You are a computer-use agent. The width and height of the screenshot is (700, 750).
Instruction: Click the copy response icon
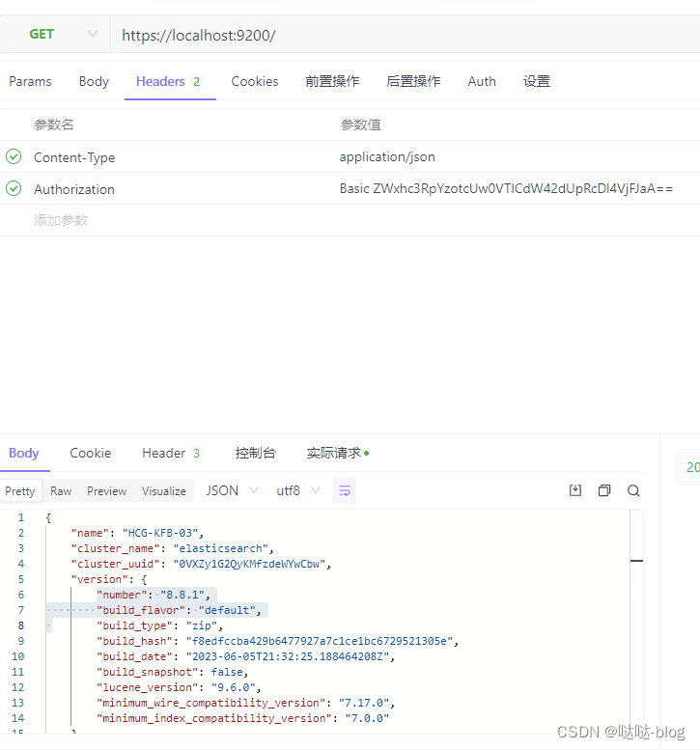tap(604, 490)
